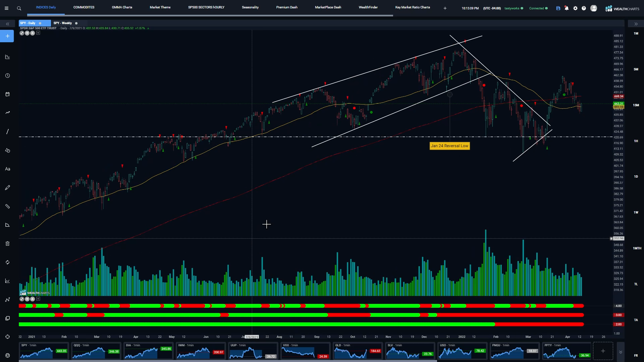Move price pane up with up arrow
The width and height of the screenshot is (644, 362).
click(33, 33)
